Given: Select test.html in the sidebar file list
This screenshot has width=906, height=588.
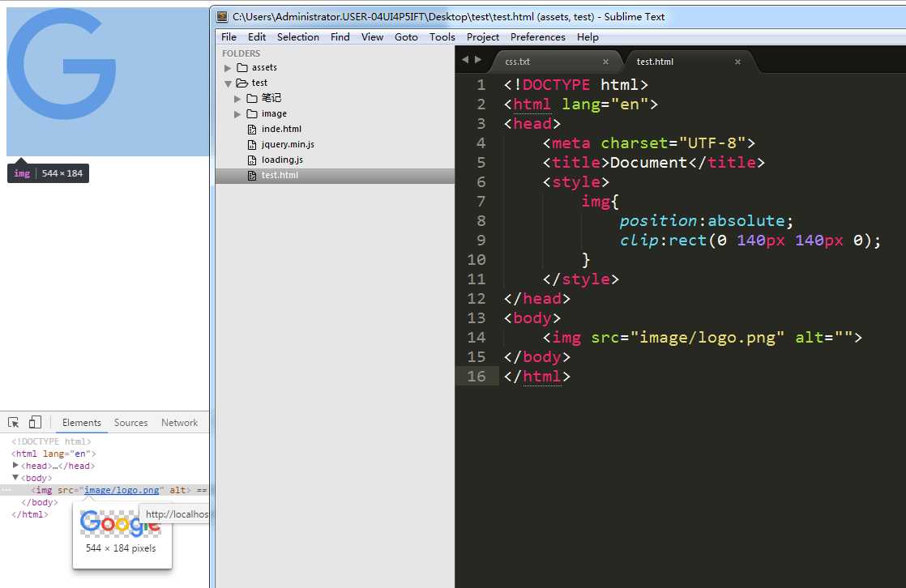Looking at the screenshot, I should (335, 176).
